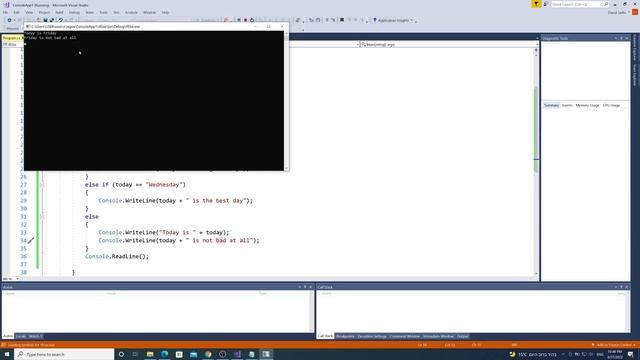Toggle Call Stack panel auto-hide pin
Screen dimensions: 640x360
621,287
